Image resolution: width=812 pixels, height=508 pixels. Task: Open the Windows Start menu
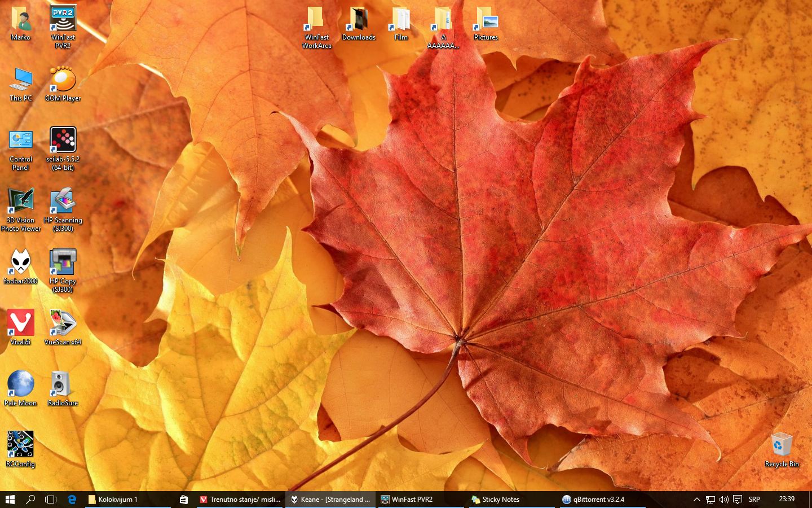[10, 500]
